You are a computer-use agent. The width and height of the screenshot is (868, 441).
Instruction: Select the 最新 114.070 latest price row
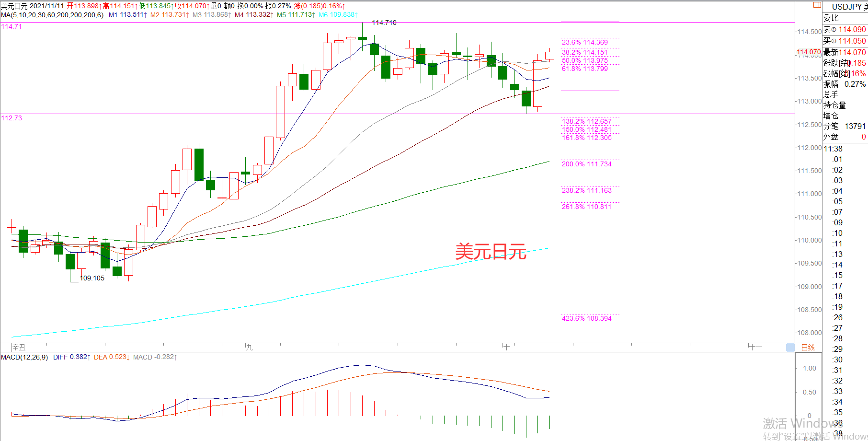tap(845, 53)
